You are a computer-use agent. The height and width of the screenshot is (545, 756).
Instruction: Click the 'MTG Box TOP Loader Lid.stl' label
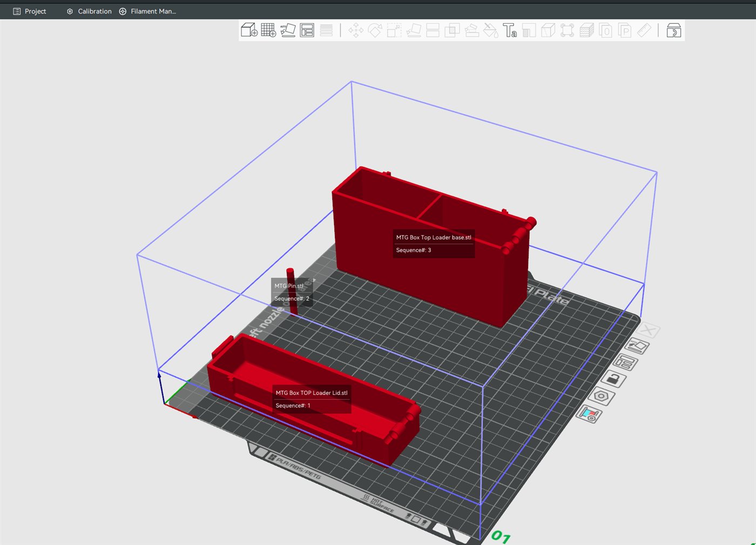(x=312, y=393)
